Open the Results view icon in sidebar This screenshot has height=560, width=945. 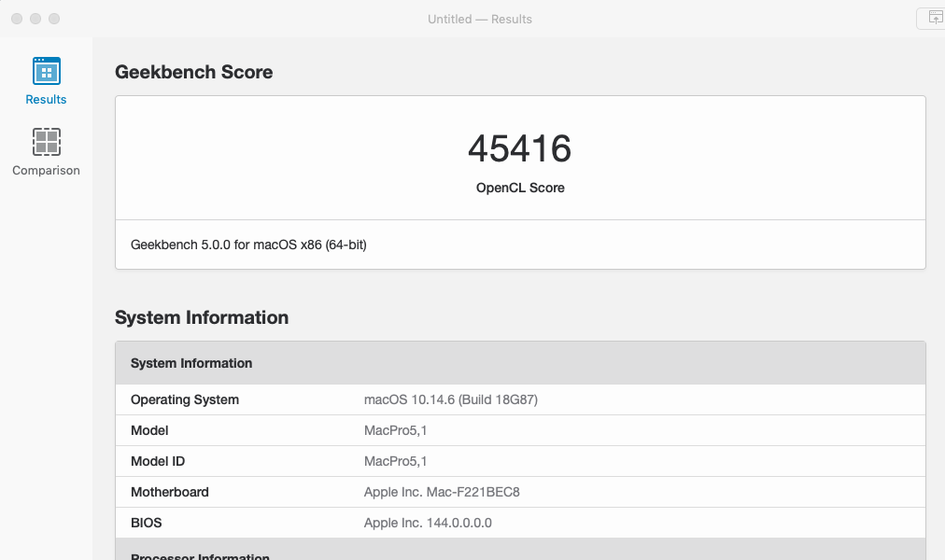pos(47,71)
